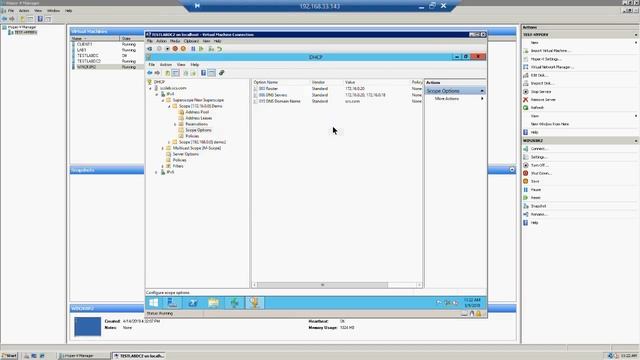This screenshot has height=360, width=640.
Task: Click the show/hide action pane icon in DHCP toolbar
Action: [211, 73]
